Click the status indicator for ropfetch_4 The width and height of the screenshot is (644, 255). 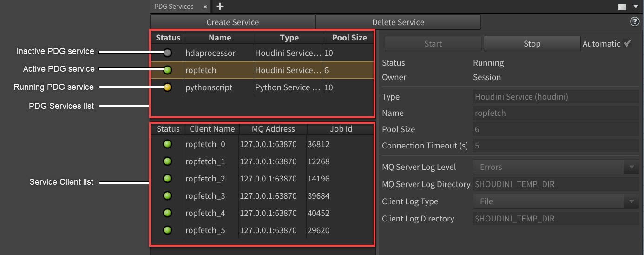(167, 213)
